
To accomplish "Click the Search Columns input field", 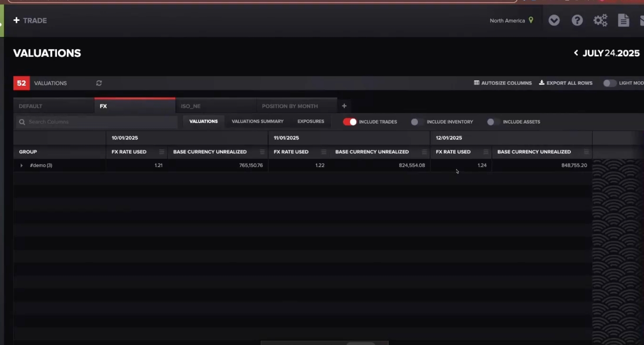I will 100,122.
